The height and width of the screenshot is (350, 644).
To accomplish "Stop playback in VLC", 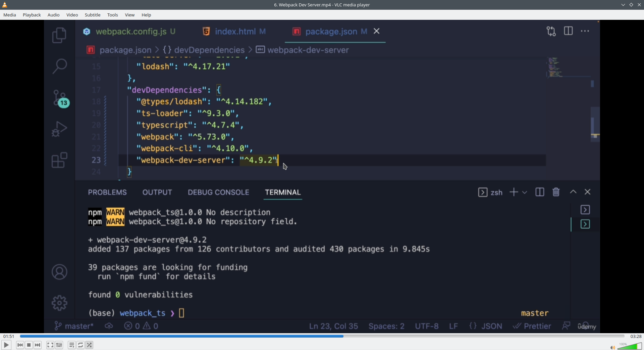I will 29,345.
